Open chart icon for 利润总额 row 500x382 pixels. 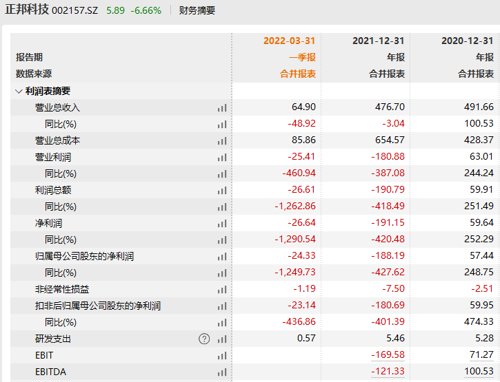222,191
